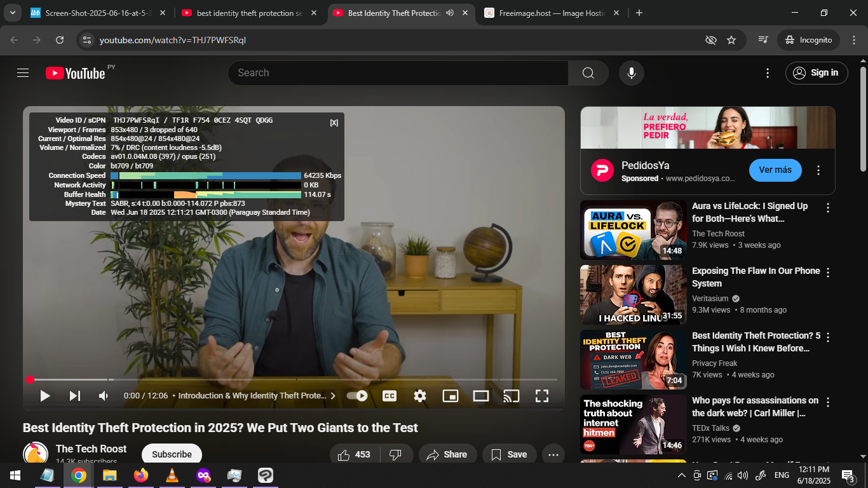Viewport: 868px width, 488px height.
Task: Toggle theater mode
Action: tap(481, 396)
